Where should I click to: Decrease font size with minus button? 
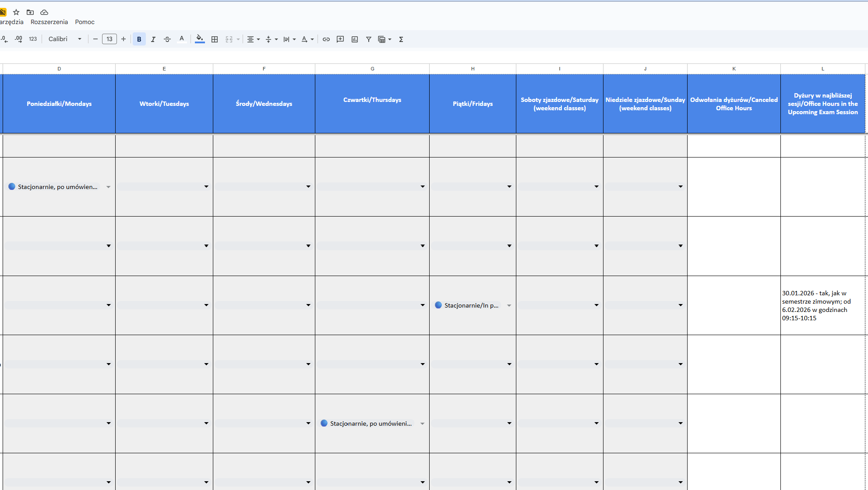[95, 39]
